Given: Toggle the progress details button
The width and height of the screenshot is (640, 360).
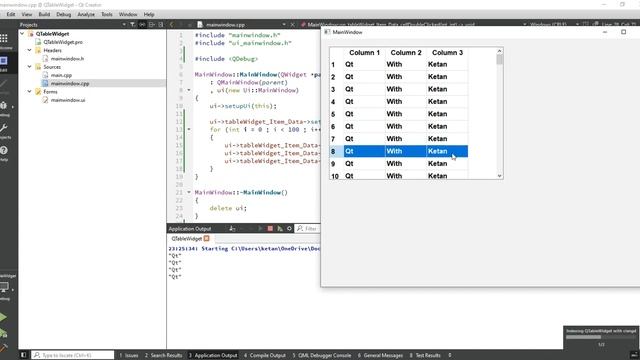Looking at the screenshot, I should (633, 355).
